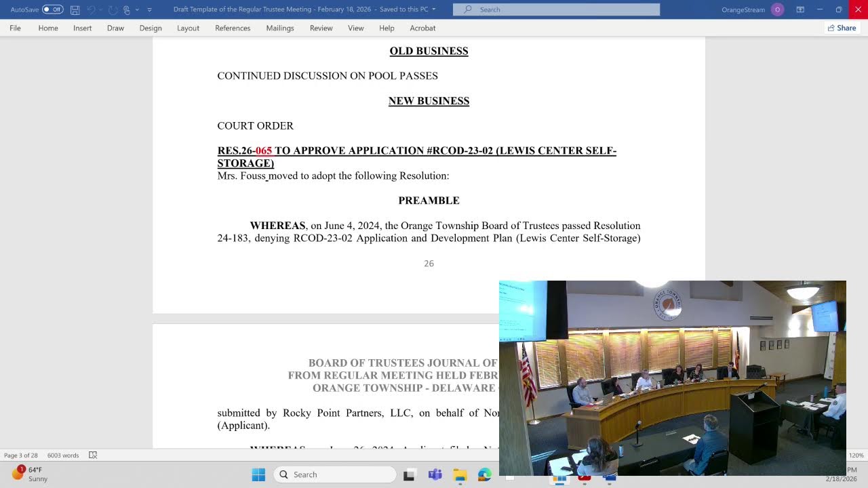The width and height of the screenshot is (868, 488).
Task: Click the '6003 words' word count
Action: point(63,455)
